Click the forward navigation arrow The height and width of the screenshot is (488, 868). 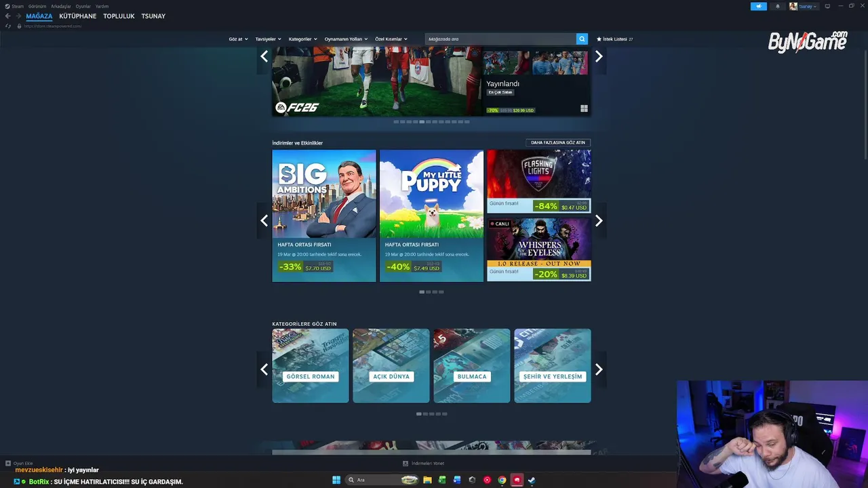click(x=18, y=16)
